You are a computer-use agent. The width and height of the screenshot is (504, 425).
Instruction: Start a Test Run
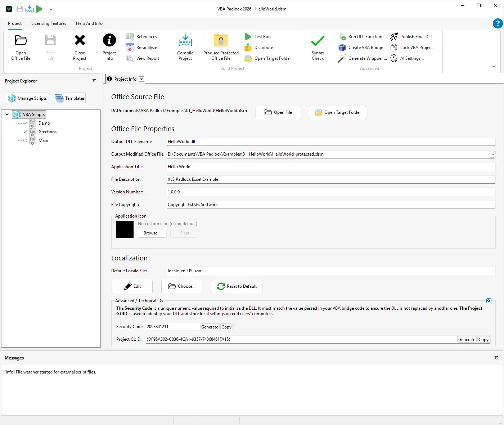(x=257, y=37)
